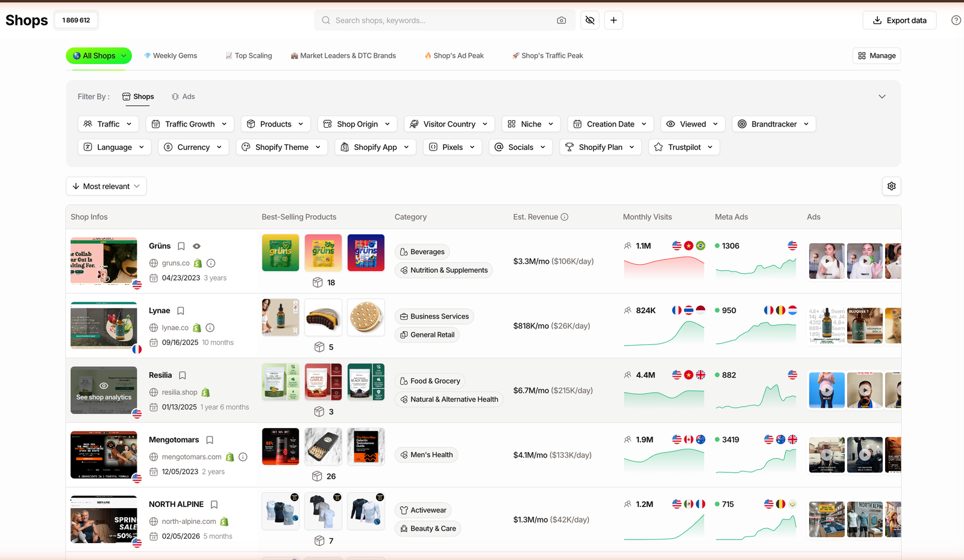This screenshot has height=560, width=964.
Task: Click the info icon next to lynae.co
Action: [x=210, y=328]
